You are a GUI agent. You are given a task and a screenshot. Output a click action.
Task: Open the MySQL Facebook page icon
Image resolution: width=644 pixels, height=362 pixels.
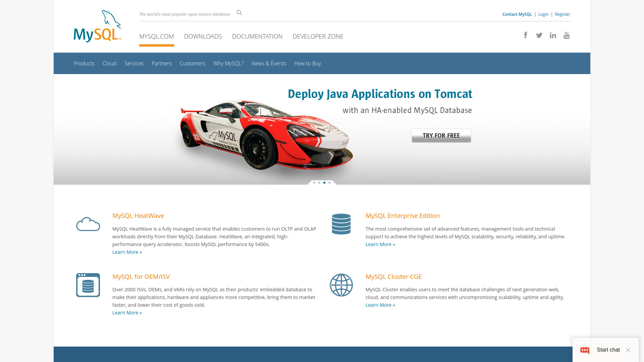[x=526, y=35]
